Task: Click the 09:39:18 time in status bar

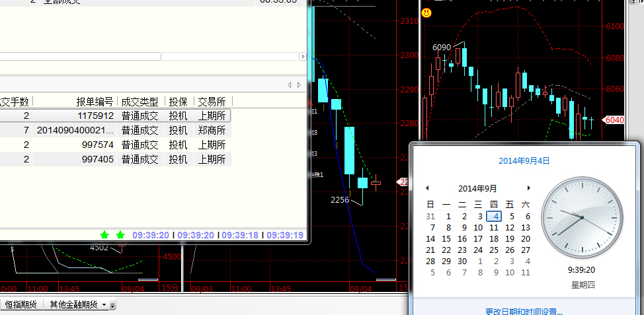Action: click(x=240, y=236)
